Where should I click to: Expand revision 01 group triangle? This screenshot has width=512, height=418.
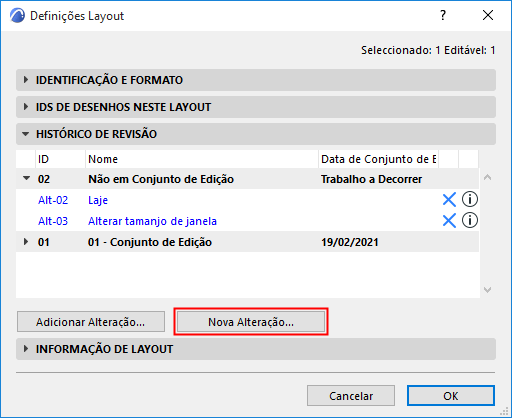[x=26, y=242]
